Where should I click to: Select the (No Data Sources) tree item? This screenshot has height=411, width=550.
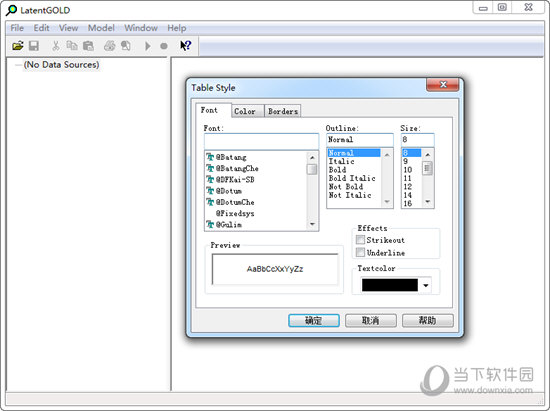[x=61, y=65]
